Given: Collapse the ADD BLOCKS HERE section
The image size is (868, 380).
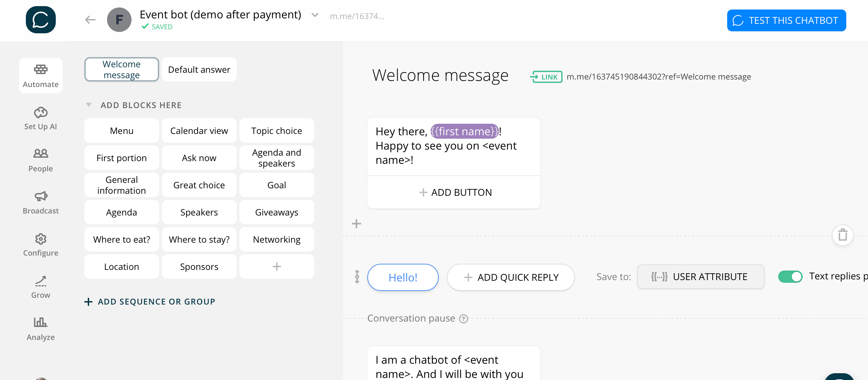Looking at the screenshot, I should [x=89, y=104].
